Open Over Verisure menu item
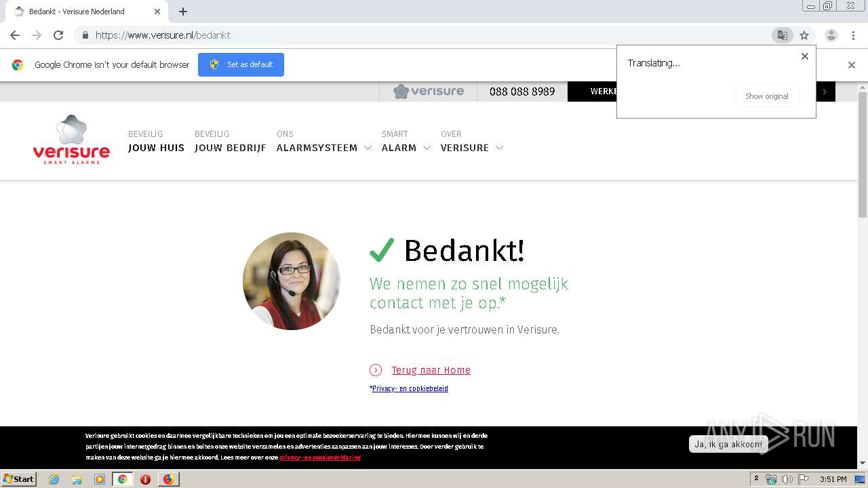This screenshot has width=868, height=488. pos(465,141)
